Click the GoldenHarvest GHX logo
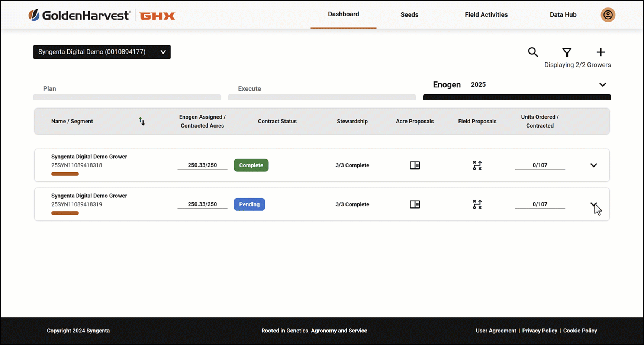Screen dimensions: 644x345 pos(102,15)
